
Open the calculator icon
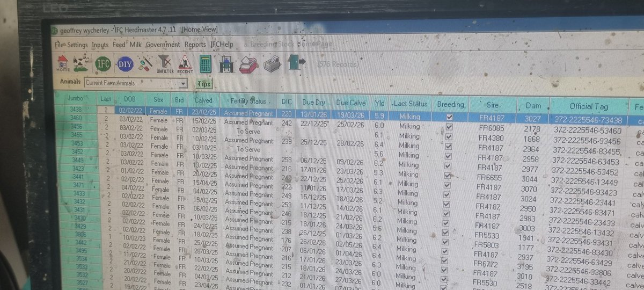coord(205,64)
